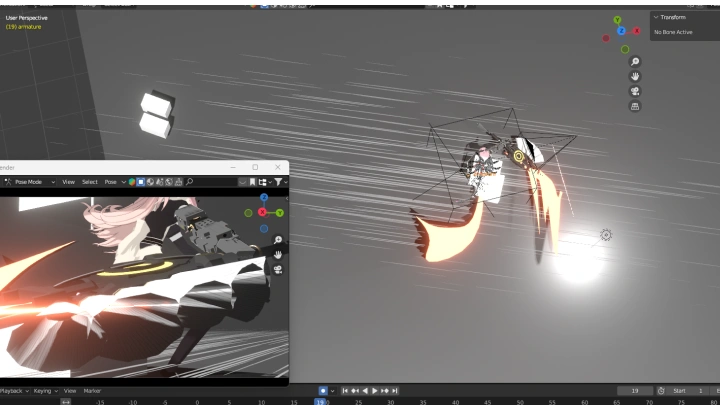Open View menu in small window header
720x405 pixels.
pos(68,182)
